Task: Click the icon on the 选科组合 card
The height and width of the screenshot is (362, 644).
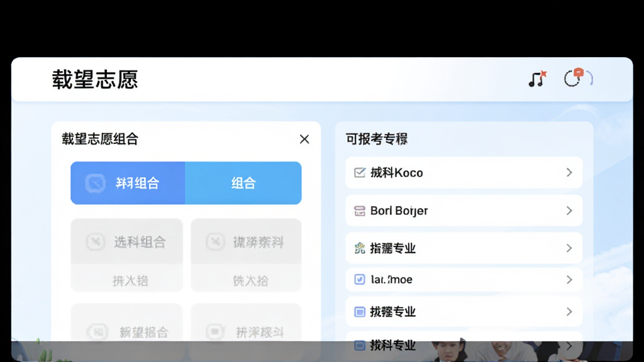Action: click(96, 242)
